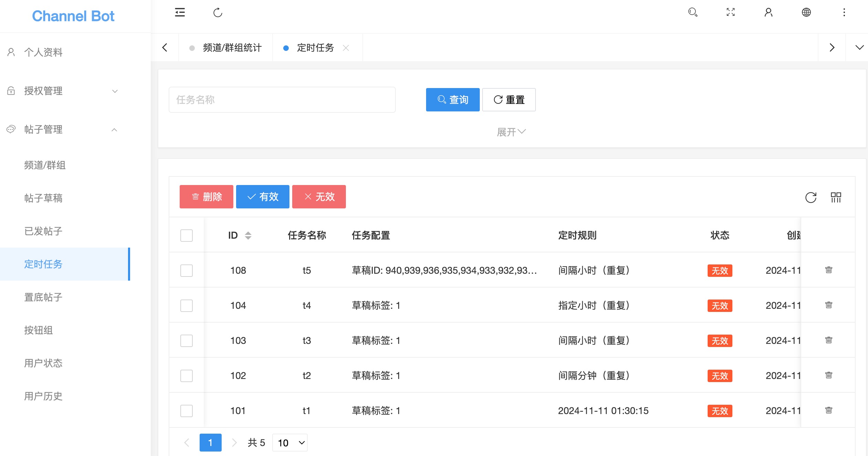The image size is (868, 456).
Task: Click 无效 status tag of task 101
Action: point(720,411)
